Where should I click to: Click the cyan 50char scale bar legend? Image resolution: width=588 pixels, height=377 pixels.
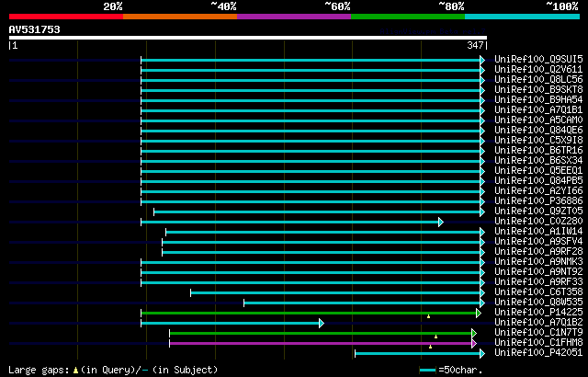coord(428,371)
